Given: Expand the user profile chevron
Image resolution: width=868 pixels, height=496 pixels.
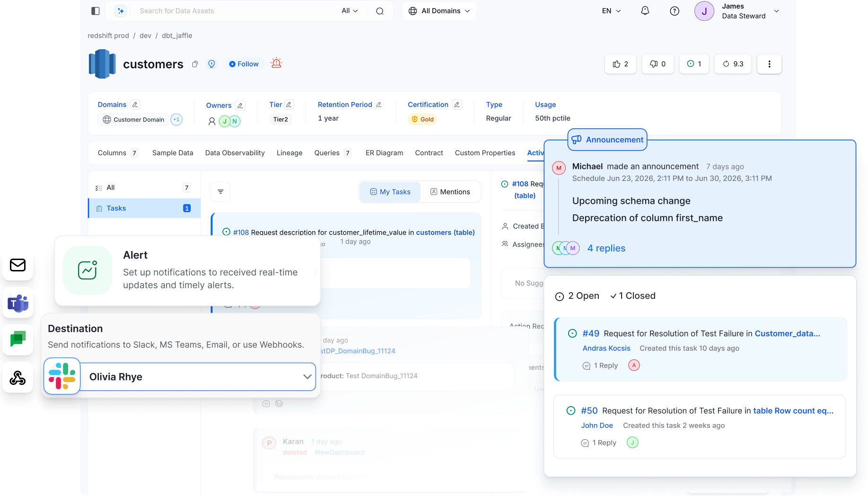Looking at the screenshot, I should coord(776,11).
